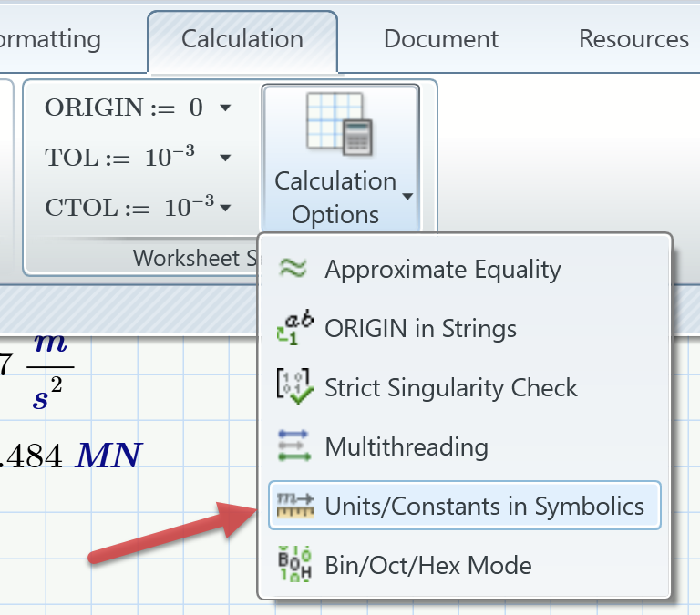Viewport: 700px width, 615px height.
Task: Toggle Multithreading option
Action: click(464, 446)
